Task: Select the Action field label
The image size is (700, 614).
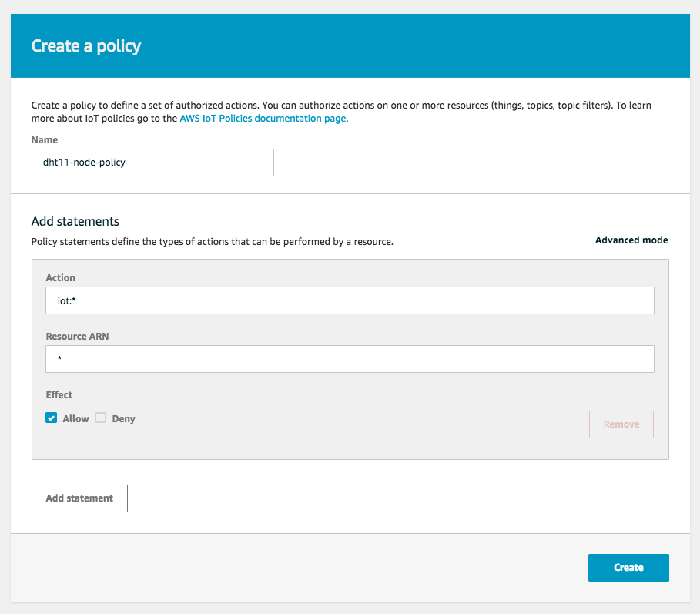Action: (61, 278)
